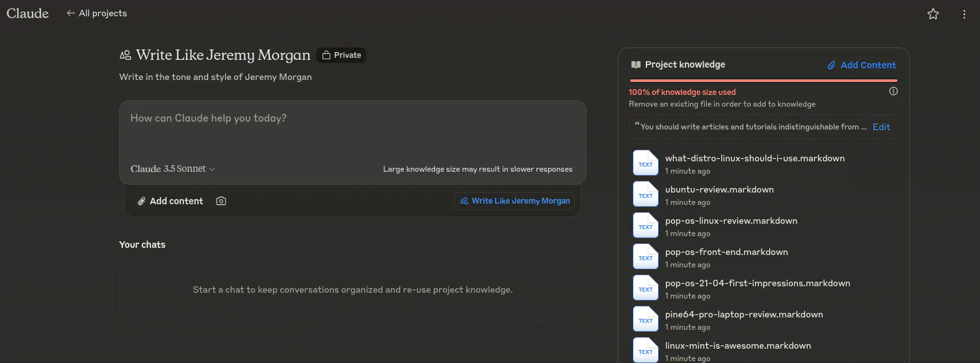The height and width of the screenshot is (363, 980).
Task: Open the three-dot project options menu
Action: (x=964, y=14)
